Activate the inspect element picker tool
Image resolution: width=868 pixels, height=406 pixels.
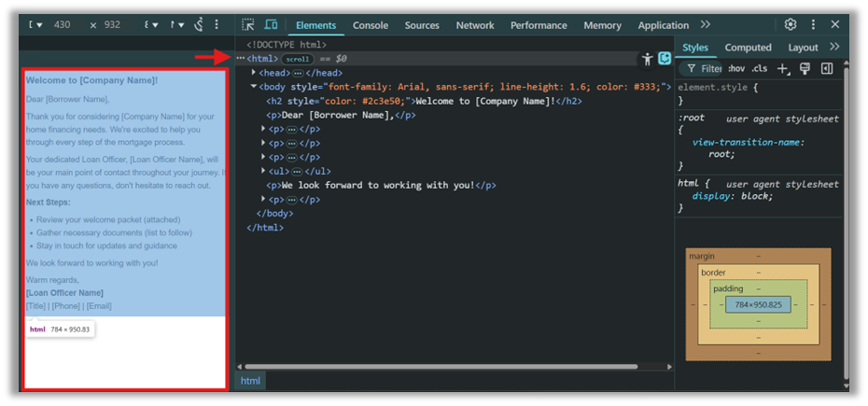[x=248, y=25]
